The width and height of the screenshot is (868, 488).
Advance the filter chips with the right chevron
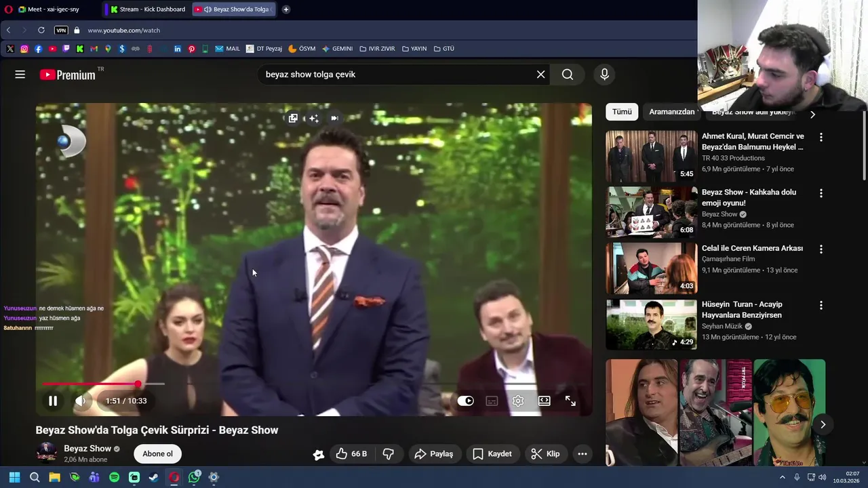click(812, 114)
